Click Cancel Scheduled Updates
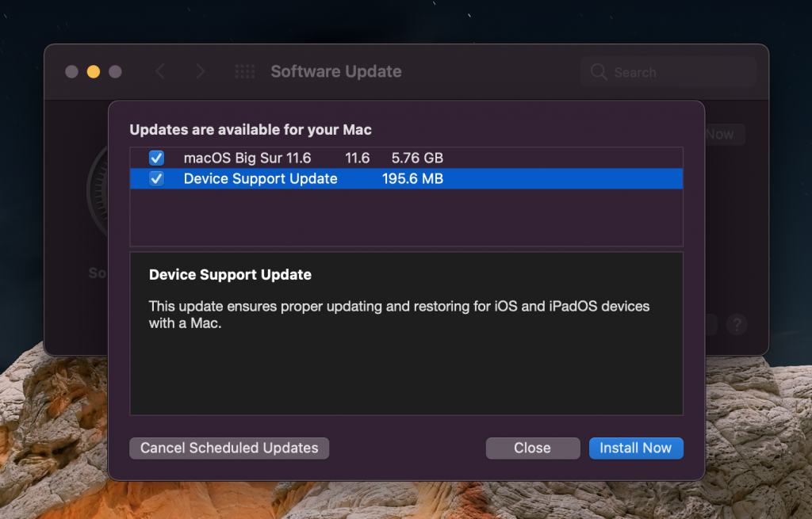 point(229,448)
